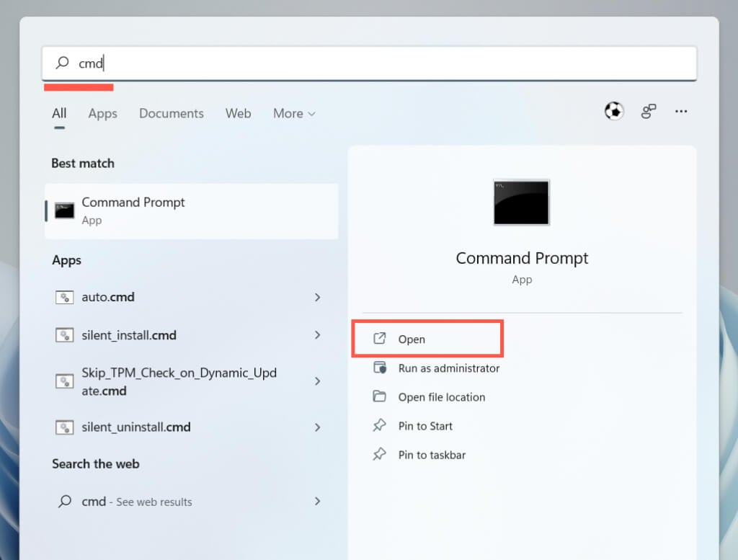Screen dimensions: 738x560
Task: Open the three-dot more options menu
Action: point(681,111)
